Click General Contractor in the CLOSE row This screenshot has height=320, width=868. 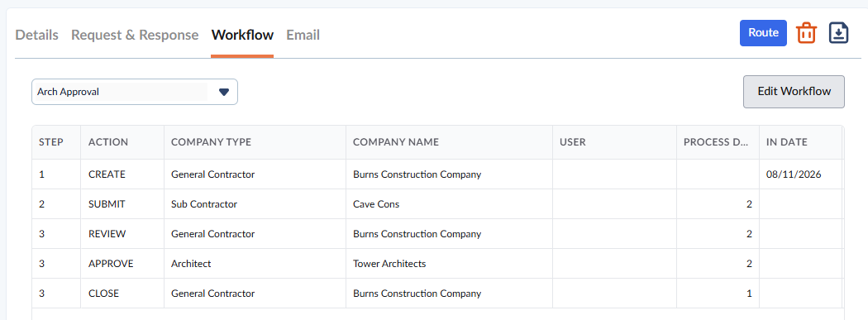coord(213,294)
